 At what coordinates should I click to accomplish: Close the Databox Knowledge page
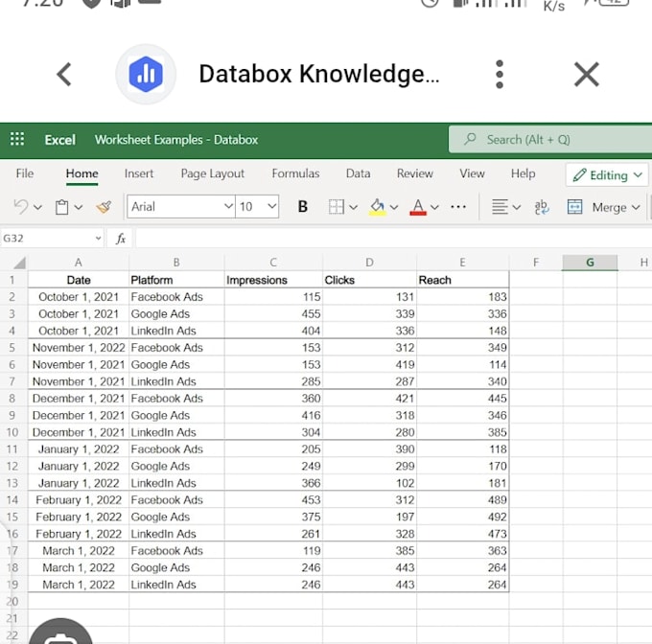[586, 75]
